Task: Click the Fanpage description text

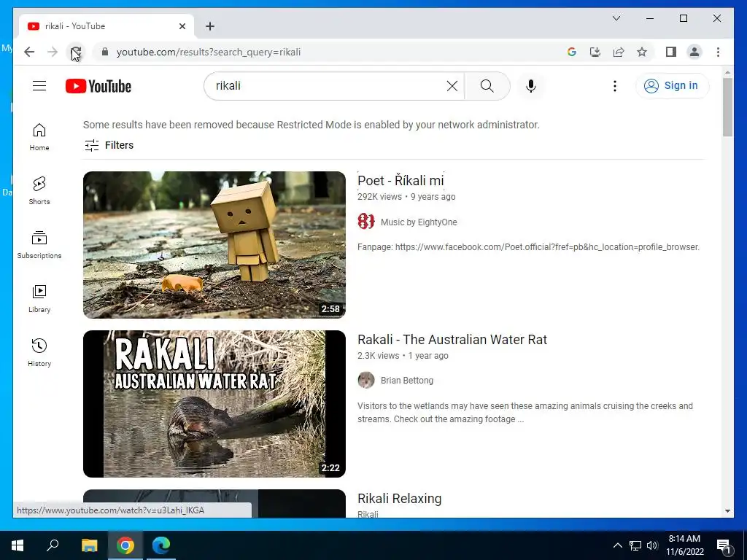Action: pyautogui.click(x=528, y=247)
